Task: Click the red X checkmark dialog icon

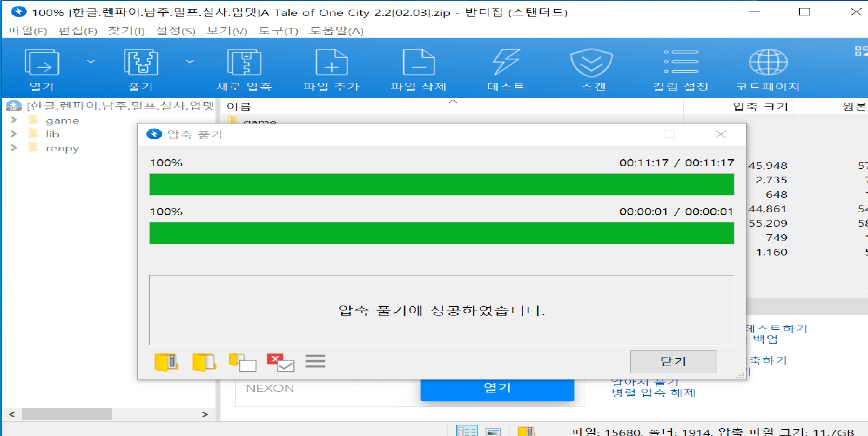Action: (280, 362)
